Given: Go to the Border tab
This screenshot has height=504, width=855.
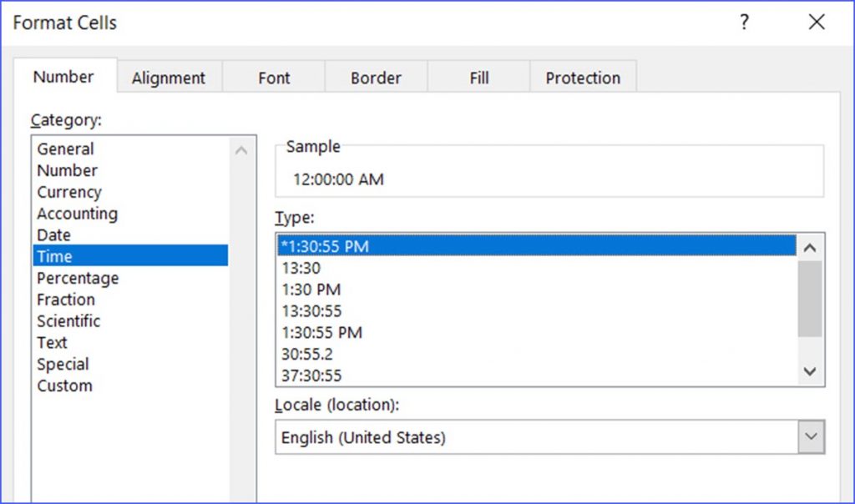Looking at the screenshot, I should click(x=376, y=78).
